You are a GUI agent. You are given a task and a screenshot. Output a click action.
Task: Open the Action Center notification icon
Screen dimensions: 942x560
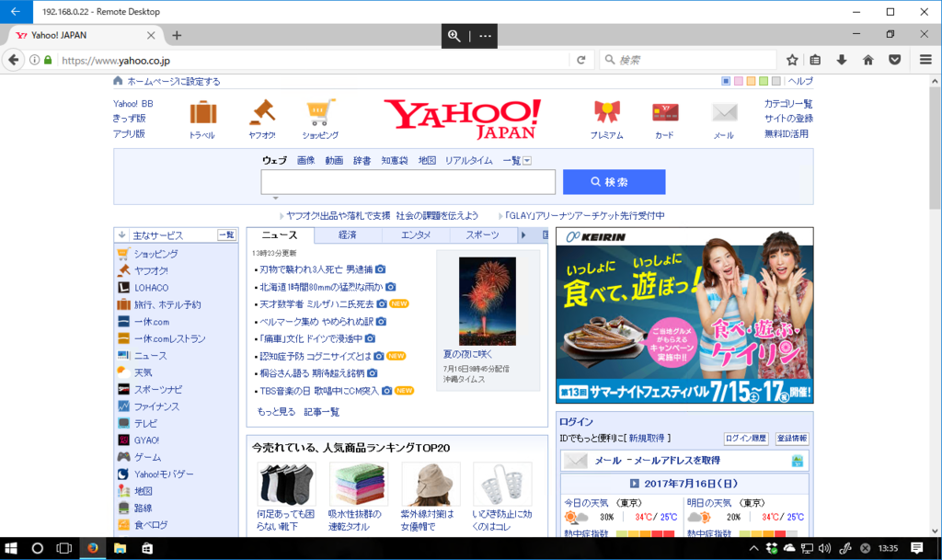917,548
